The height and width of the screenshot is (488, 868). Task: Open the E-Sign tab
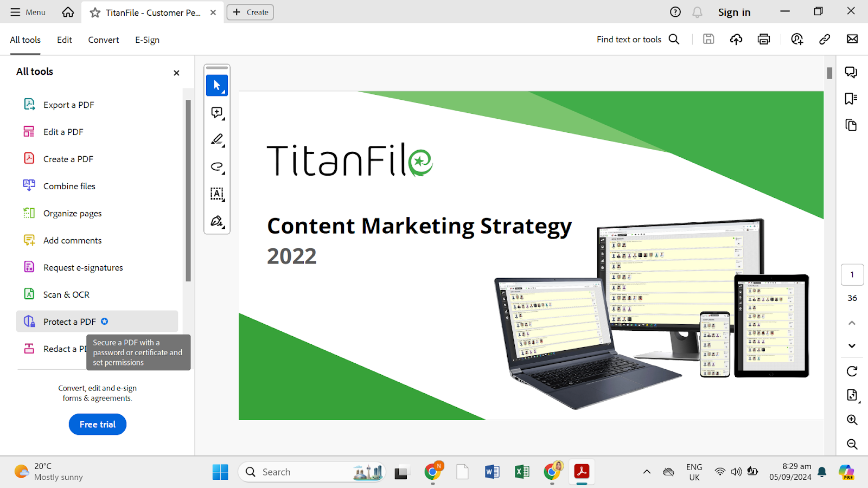147,40
